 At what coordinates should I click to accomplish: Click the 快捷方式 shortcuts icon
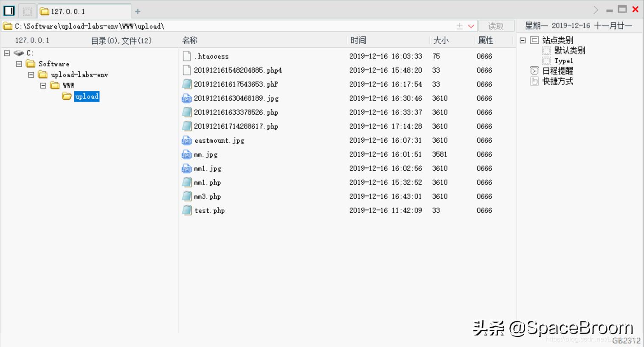[x=534, y=81]
